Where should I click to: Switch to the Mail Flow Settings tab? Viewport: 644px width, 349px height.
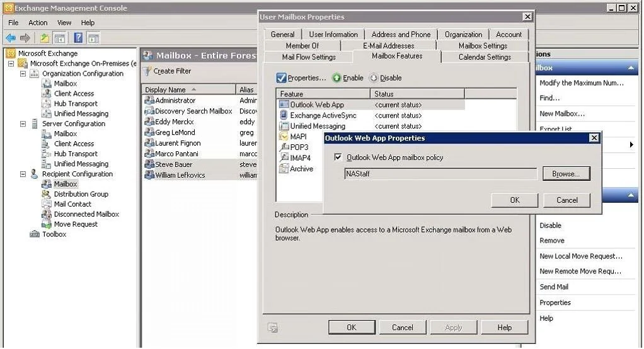[x=309, y=57]
